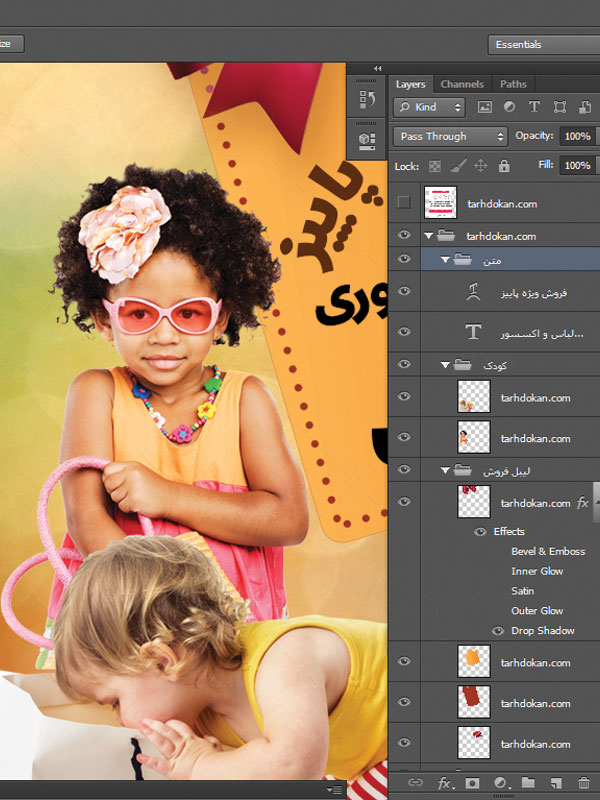Image resolution: width=600 pixels, height=800 pixels.
Task: Click the T icon of لباس و اکسسور layer
Action: tap(473, 332)
